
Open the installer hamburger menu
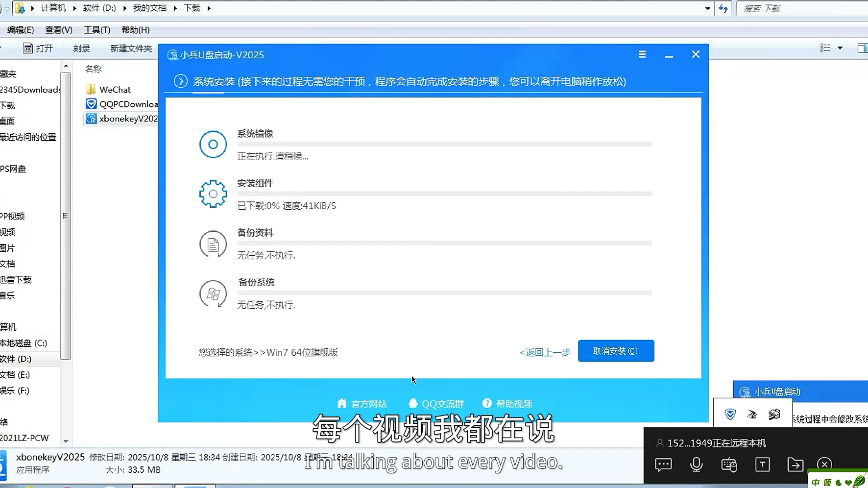click(642, 54)
